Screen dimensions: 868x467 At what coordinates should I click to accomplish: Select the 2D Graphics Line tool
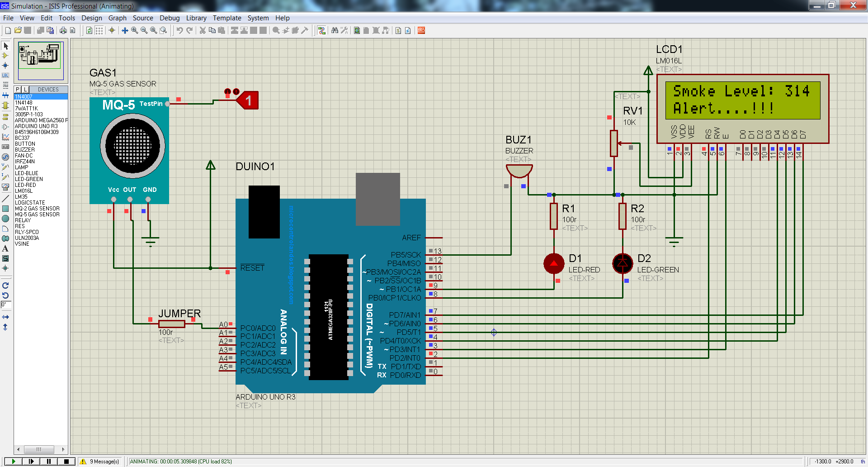(x=5, y=199)
